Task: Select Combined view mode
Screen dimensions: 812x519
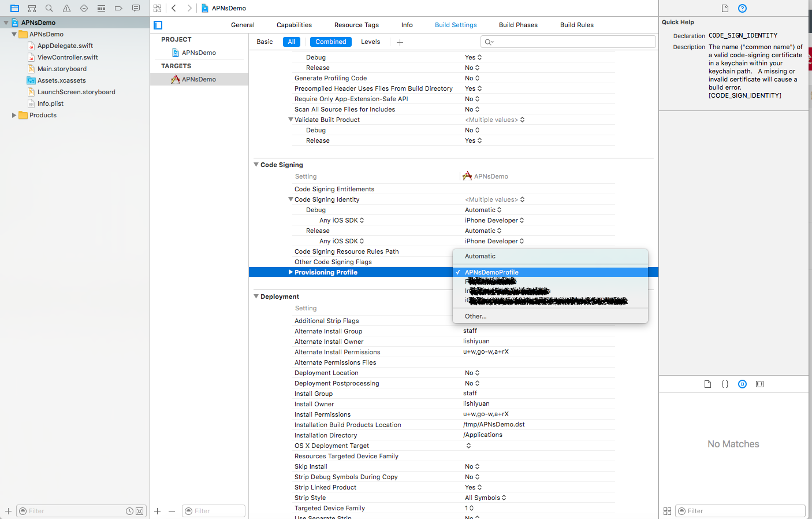Action: pyautogui.click(x=331, y=42)
